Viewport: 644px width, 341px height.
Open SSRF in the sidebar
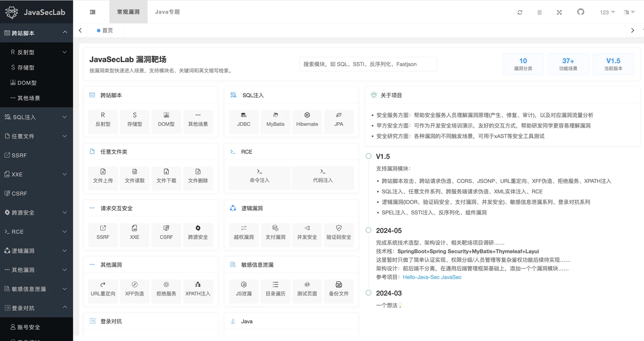point(37,155)
